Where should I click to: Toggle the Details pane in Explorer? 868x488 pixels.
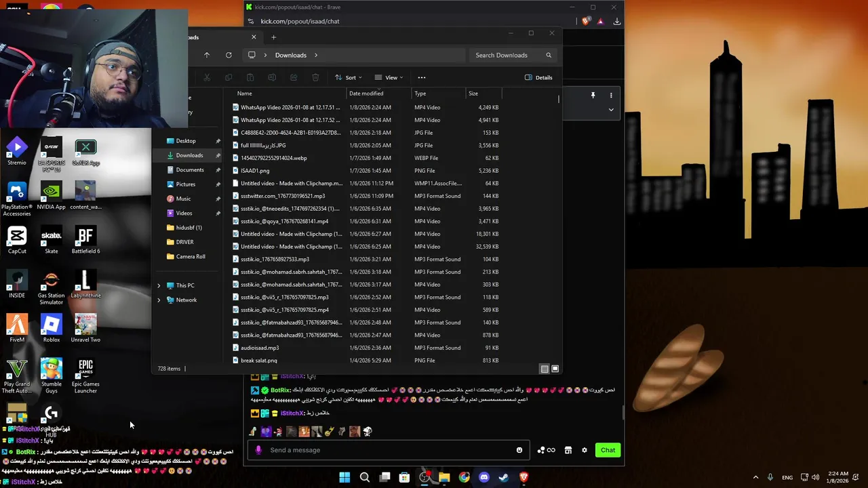click(x=538, y=77)
